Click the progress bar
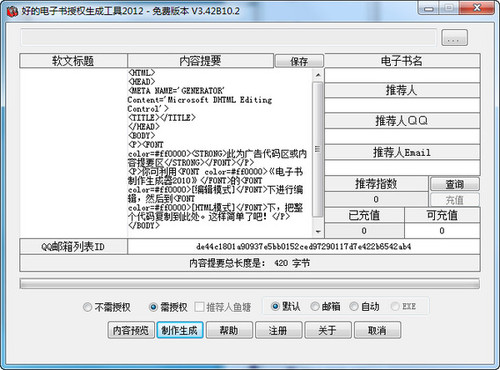500x370 pixels. pyautogui.click(x=250, y=284)
